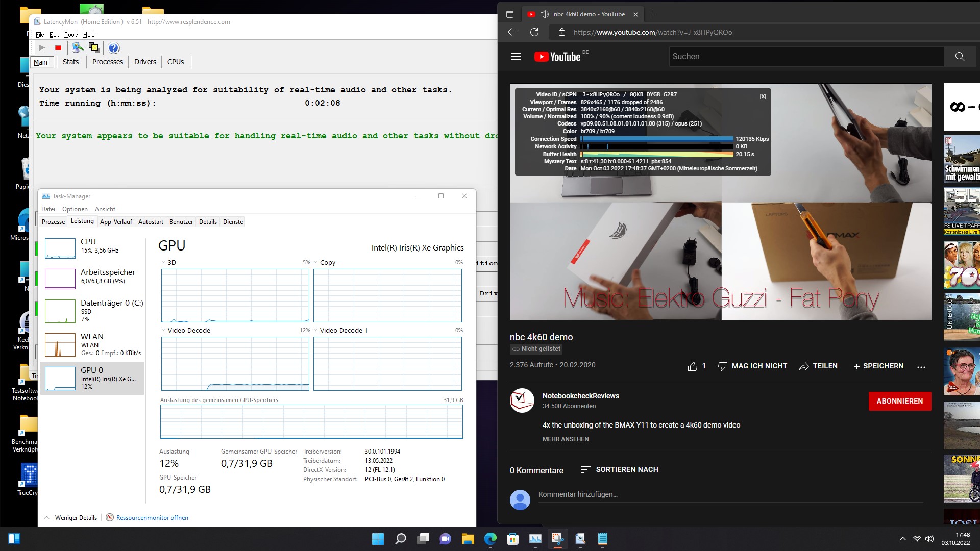Open Task Manager Optionen menu

[x=75, y=209]
